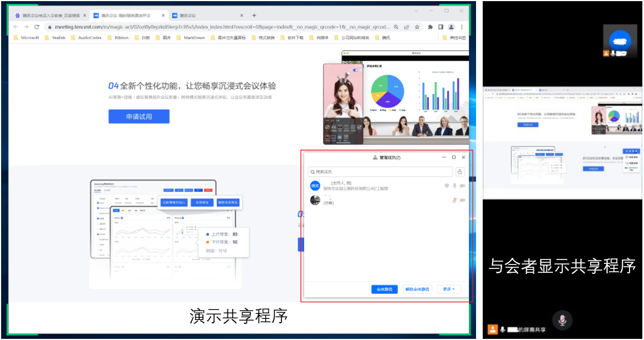Bookmark this page with star icon
This screenshot has height=340, width=644.
(417, 27)
